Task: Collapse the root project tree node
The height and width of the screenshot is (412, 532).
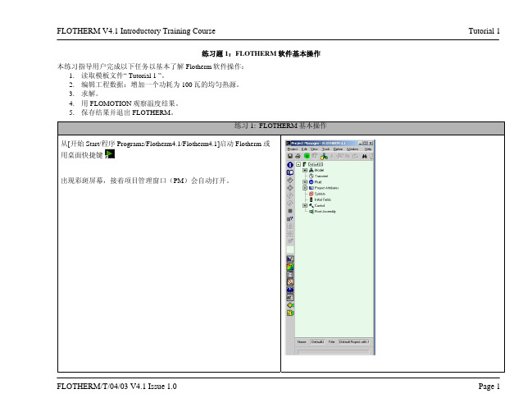Action: click(298, 164)
